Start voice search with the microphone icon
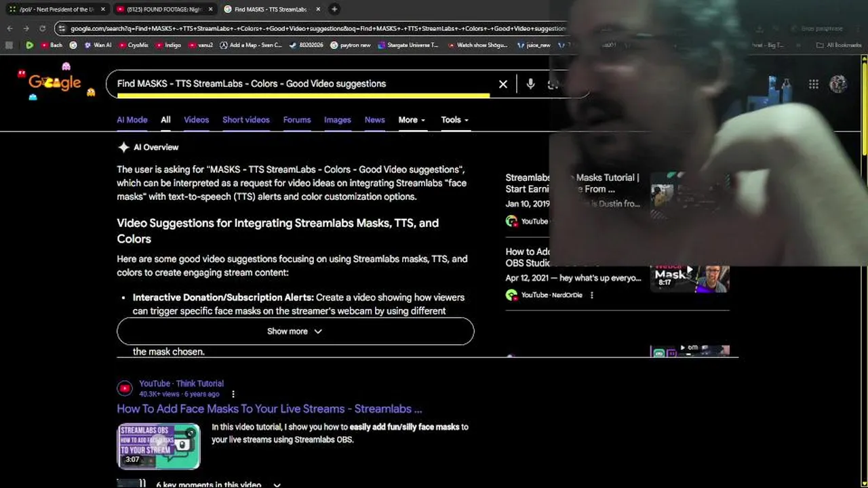 (530, 84)
